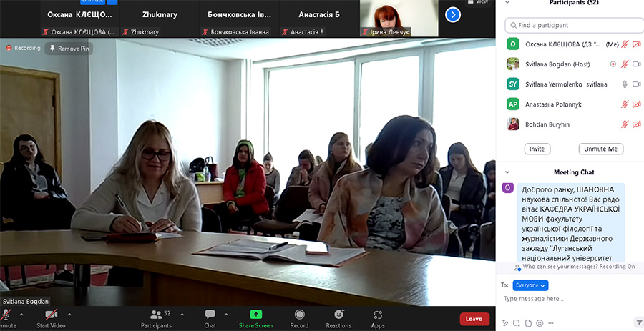This screenshot has width=644, height=331.
Task: Click the Remove Pin button
Action: coord(69,49)
